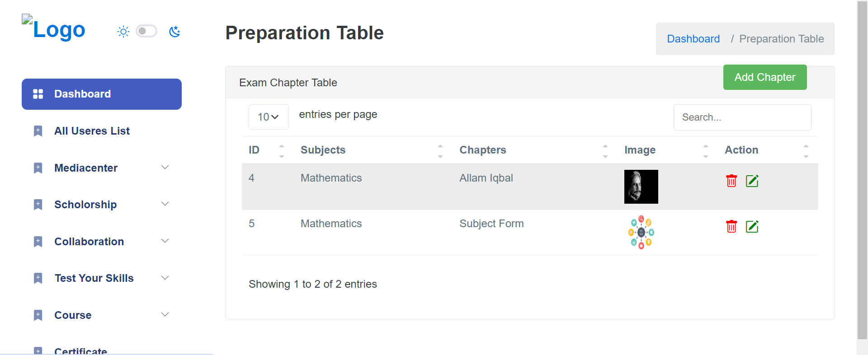The height and width of the screenshot is (355, 868).
Task: Edit the Allam Iqbal chapter entry
Action: pos(752,181)
